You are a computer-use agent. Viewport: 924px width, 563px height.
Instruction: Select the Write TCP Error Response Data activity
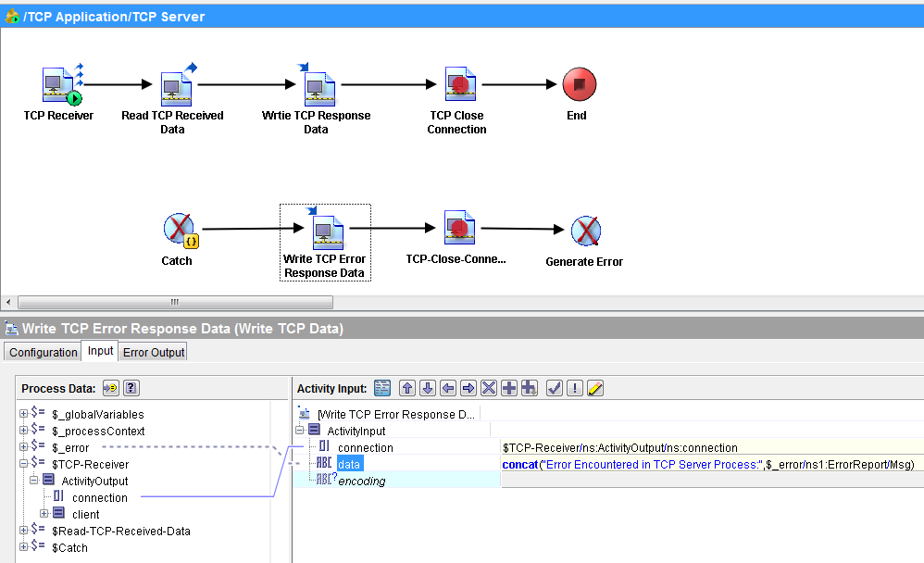point(325,243)
